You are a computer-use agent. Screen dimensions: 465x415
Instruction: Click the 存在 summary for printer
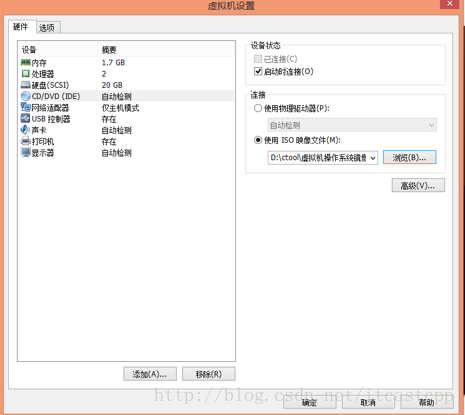(x=109, y=142)
